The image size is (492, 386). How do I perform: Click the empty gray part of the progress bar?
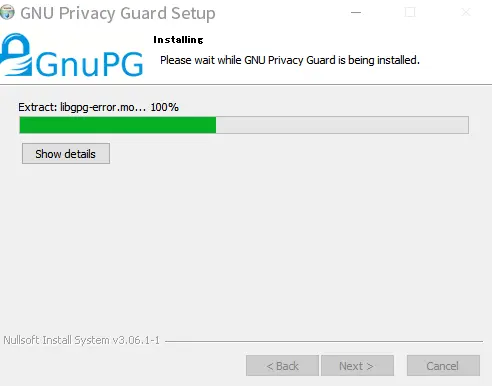click(342, 125)
